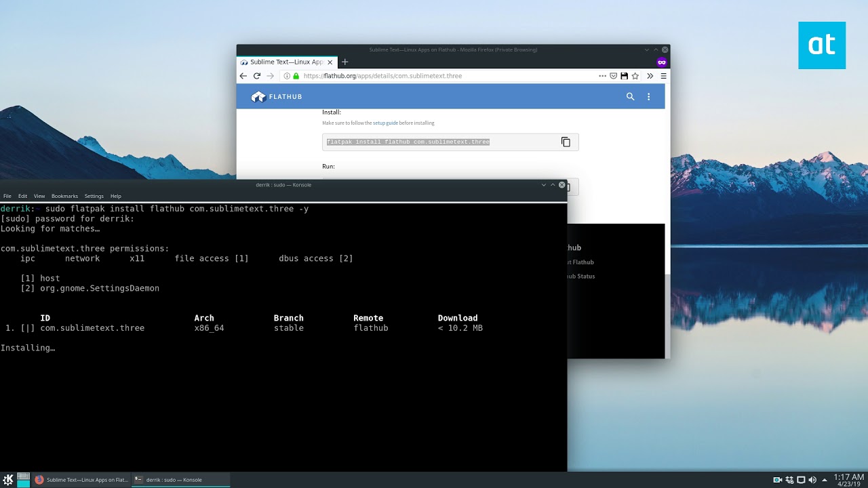The image size is (868, 488).
Task: Click the display tray icon
Action: (801, 480)
